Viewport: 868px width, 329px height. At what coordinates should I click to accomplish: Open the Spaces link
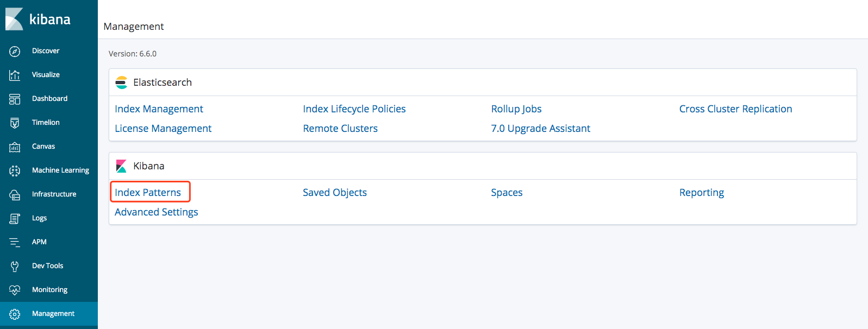tap(507, 193)
